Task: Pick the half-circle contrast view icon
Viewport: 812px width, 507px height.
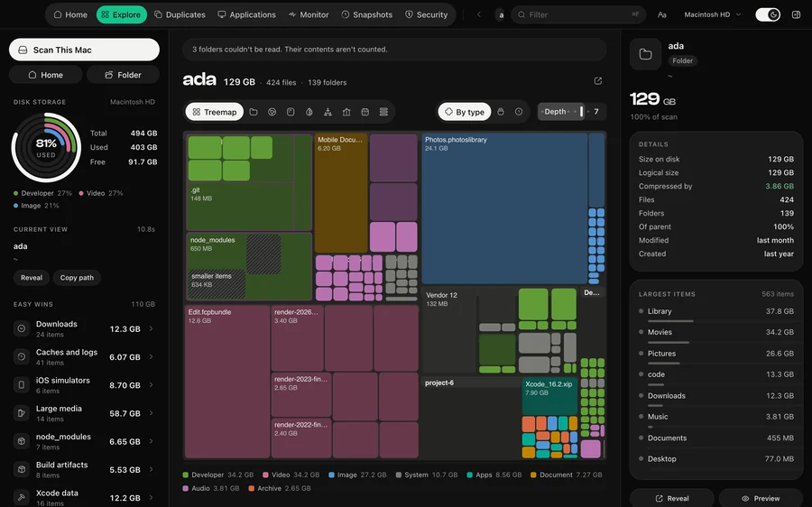Action: point(309,112)
